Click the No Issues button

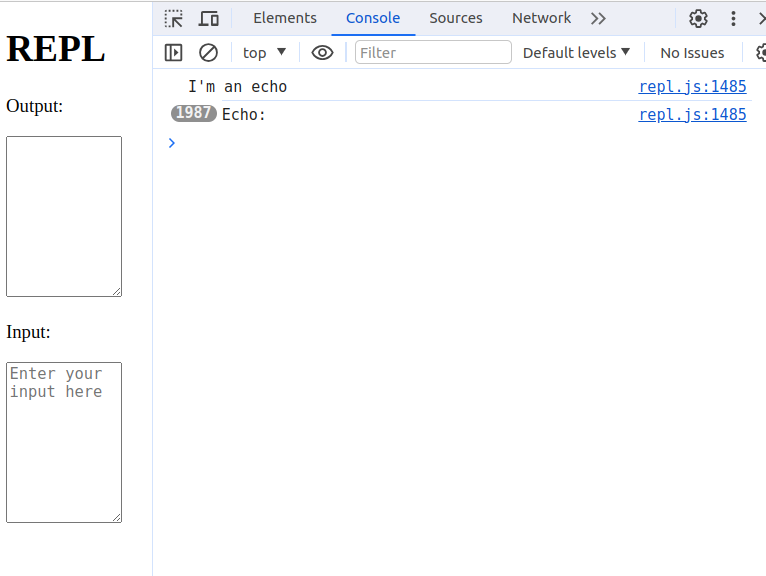(692, 52)
